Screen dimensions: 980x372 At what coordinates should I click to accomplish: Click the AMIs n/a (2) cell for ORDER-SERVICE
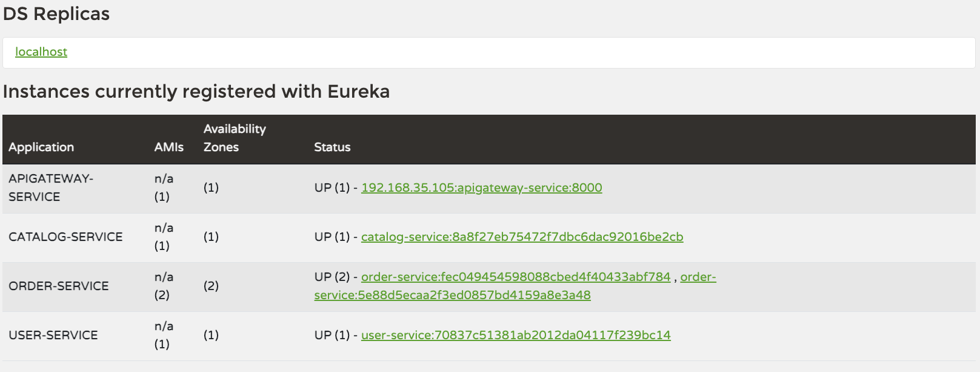coord(164,286)
